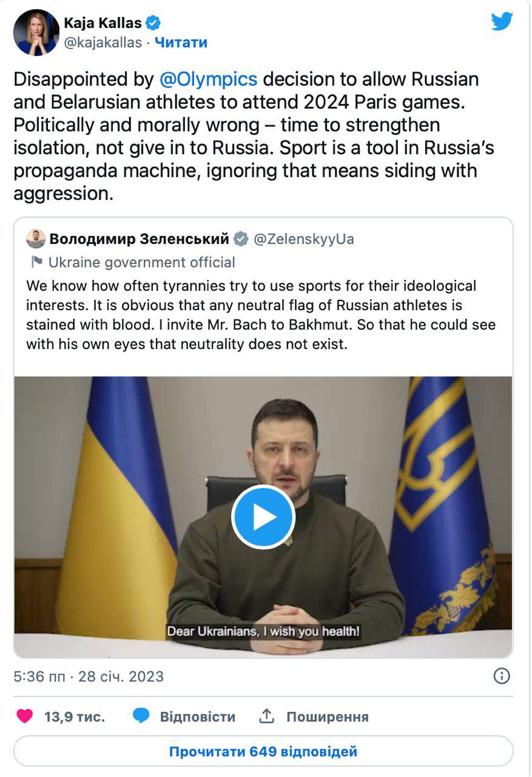The width and height of the screenshot is (532, 777).
Task: Open the @kajakallas handle
Action: [103, 42]
